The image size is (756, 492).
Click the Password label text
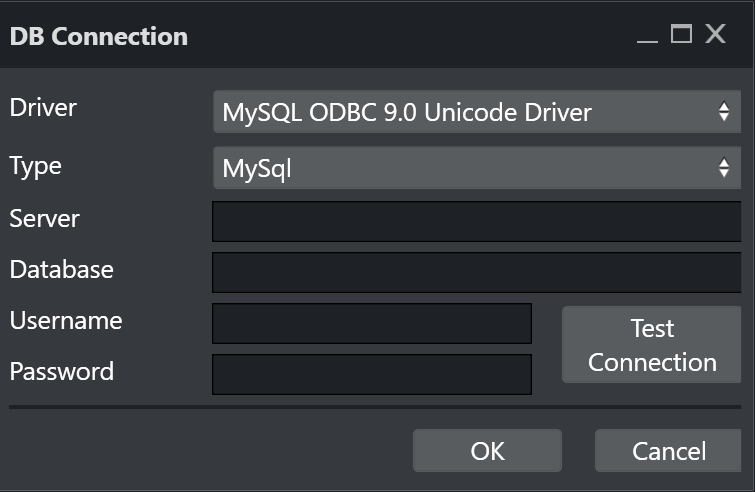pyautogui.click(x=62, y=372)
